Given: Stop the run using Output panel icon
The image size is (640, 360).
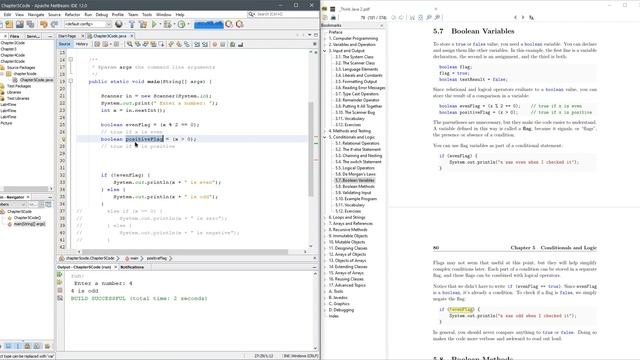Looking at the screenshot, I should (60, 290).
